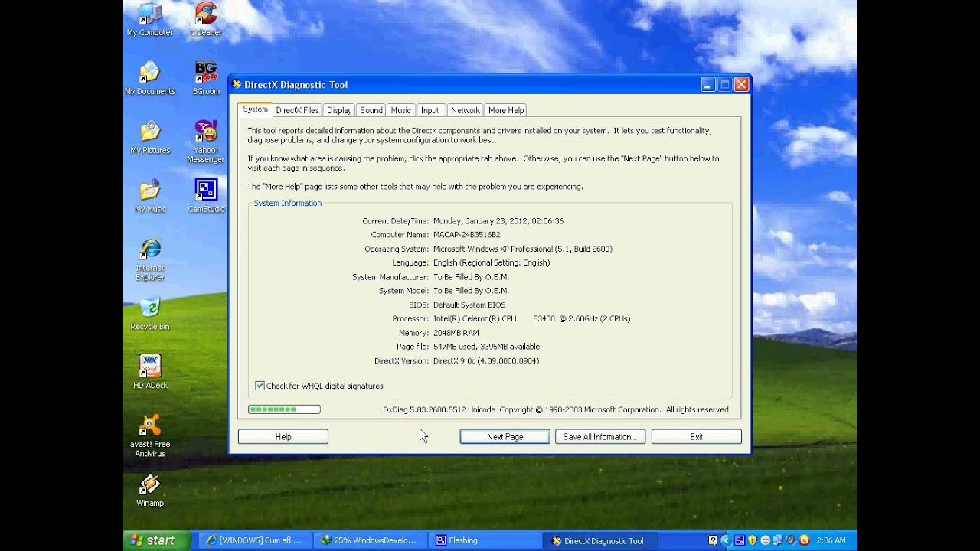Click the DirectX title bar icon
This screenshot has height=551, width=980.
click(237, 84)
